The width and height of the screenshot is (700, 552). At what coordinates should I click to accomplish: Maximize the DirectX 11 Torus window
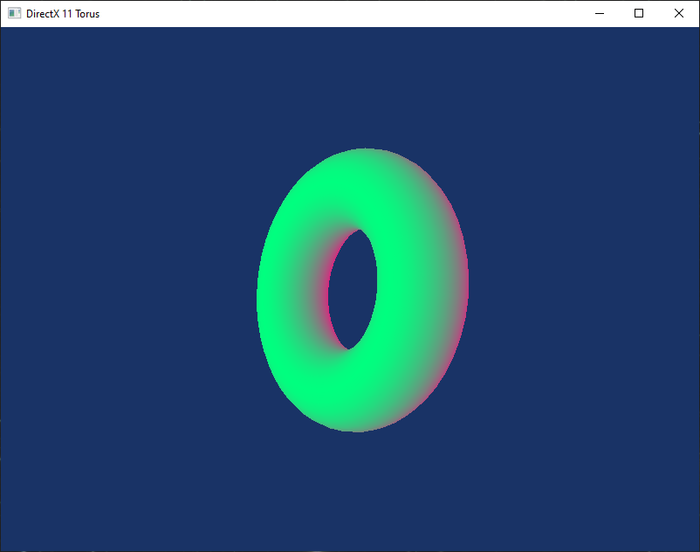point(639,13)
